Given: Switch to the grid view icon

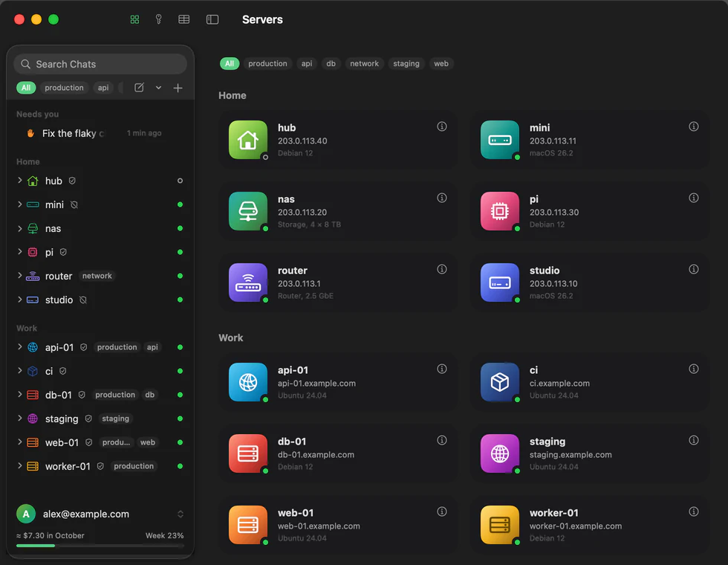Looking at the screenshot, I should point(134,19).
